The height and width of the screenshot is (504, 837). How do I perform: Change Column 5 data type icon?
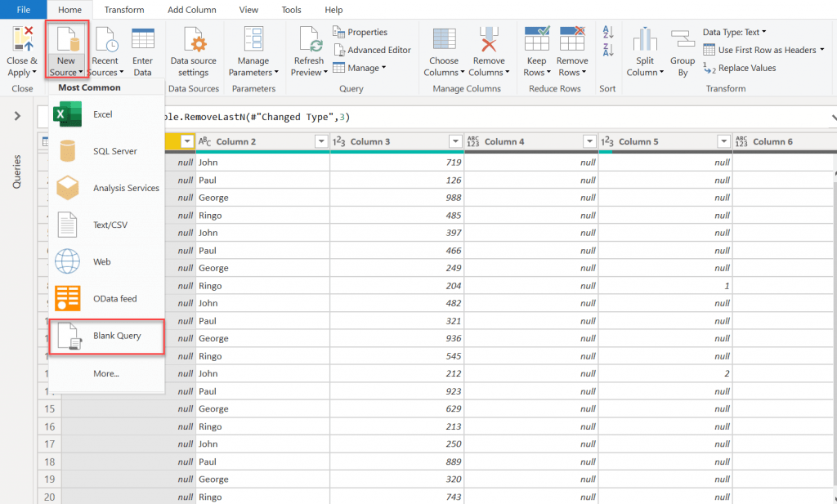click(x=607, y=141)
